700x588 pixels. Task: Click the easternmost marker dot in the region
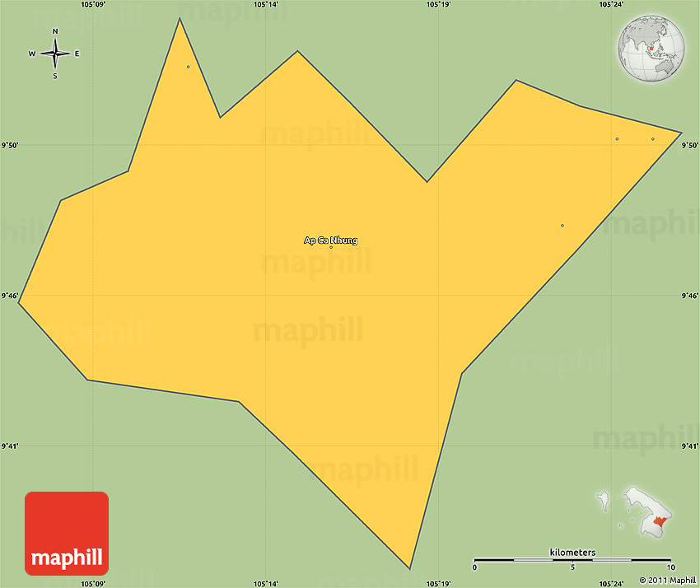[653, 138]
